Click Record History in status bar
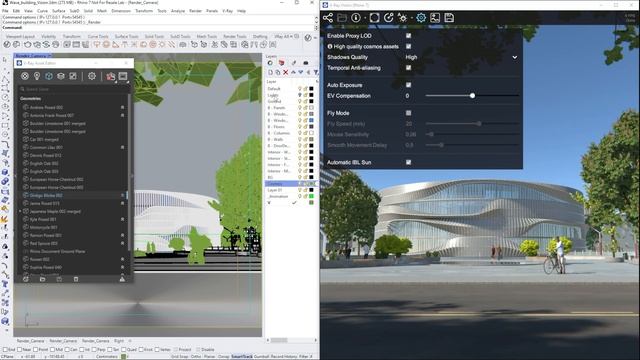 (x=283, y=356)
